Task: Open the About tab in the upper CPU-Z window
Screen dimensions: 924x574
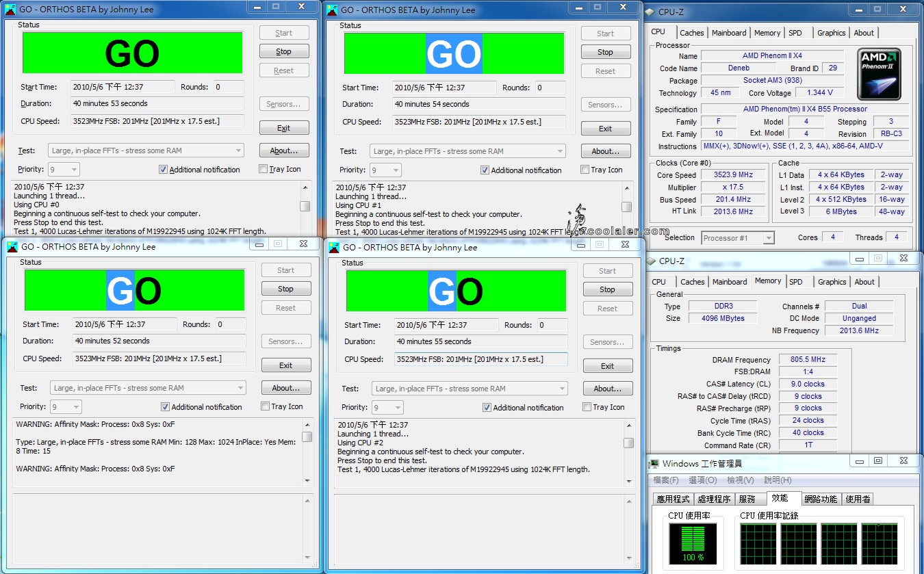Action: pos(864,33)
